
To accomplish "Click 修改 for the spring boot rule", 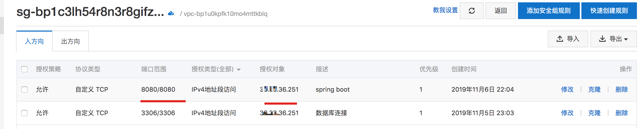I will tap(567, 90).
